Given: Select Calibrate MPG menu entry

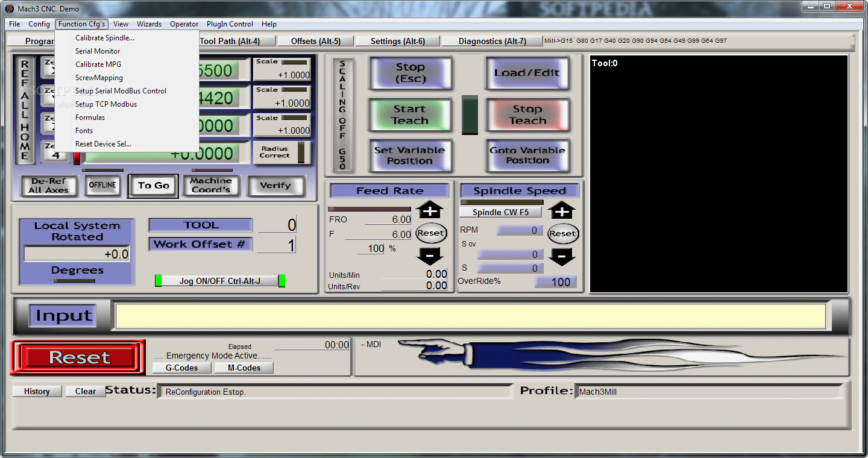Looking at the screenshot, I should pyautogui.click(x=127, y=64).
